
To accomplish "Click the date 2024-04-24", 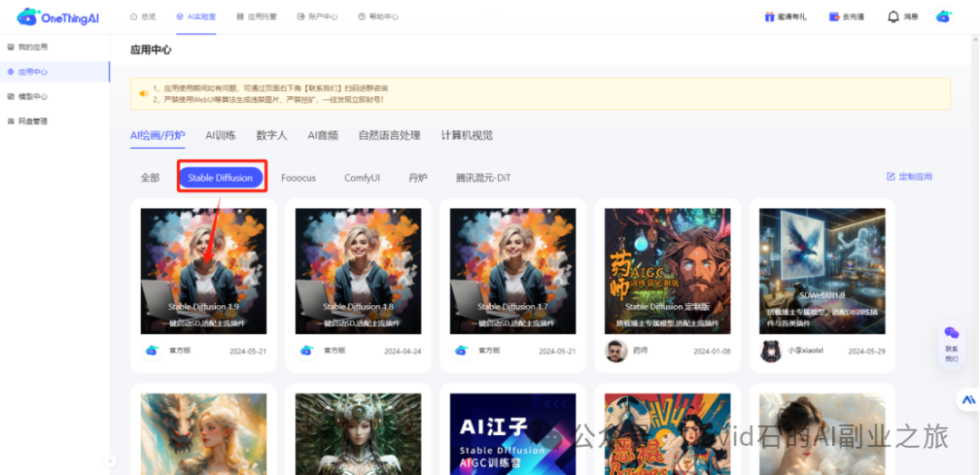I will click(x=403, y=351).
